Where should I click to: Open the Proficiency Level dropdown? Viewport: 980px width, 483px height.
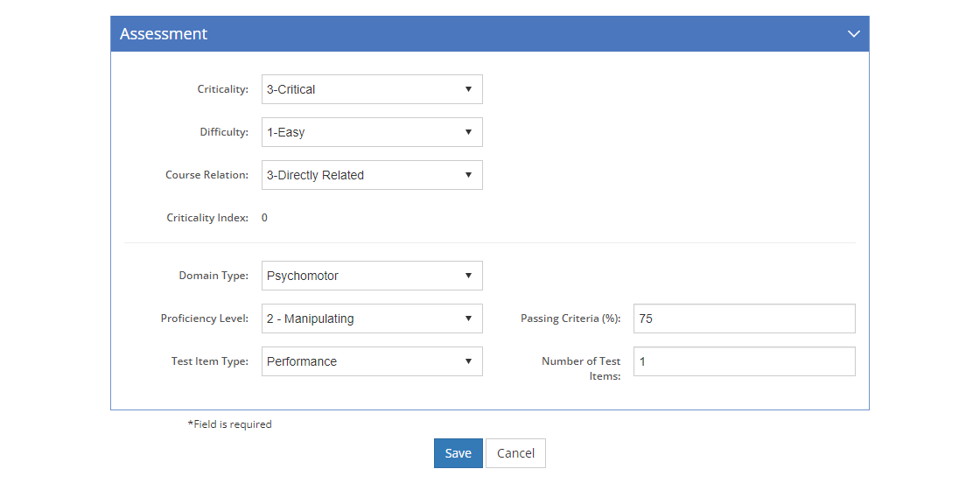pyautogui.click(x=372, y=318)
